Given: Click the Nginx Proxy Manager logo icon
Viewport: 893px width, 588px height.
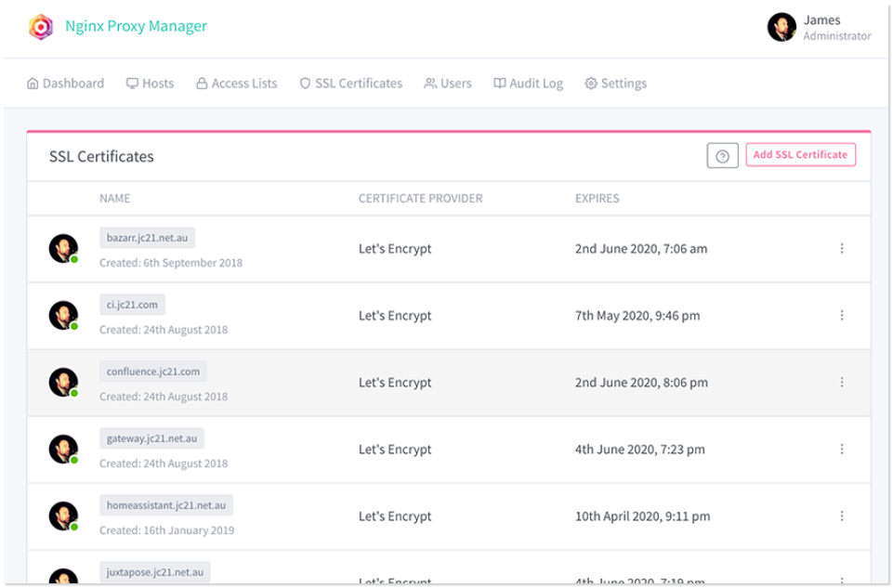Looking at the screenshot, I should coord(41,27).
